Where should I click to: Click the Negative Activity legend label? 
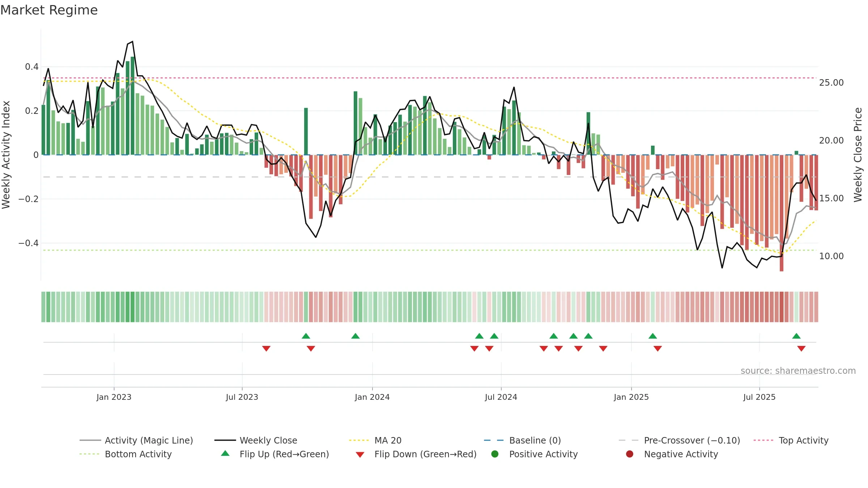pos(681,454)
